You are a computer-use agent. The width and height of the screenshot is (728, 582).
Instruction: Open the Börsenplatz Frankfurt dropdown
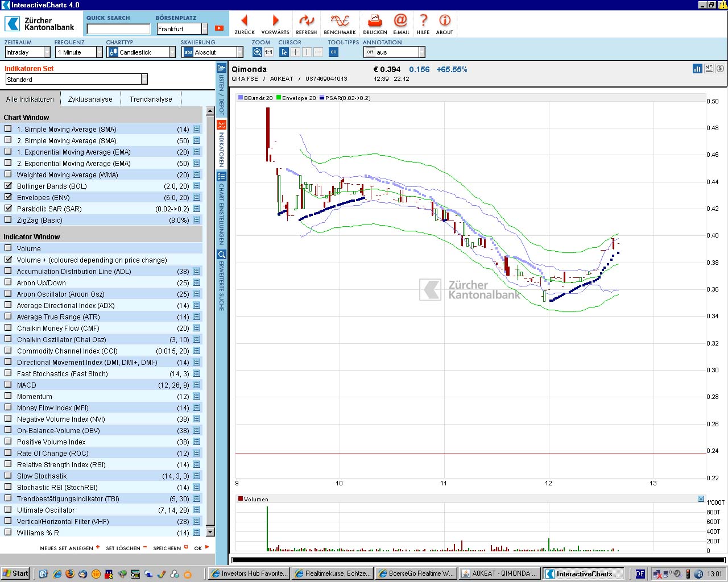click(205, 28)
